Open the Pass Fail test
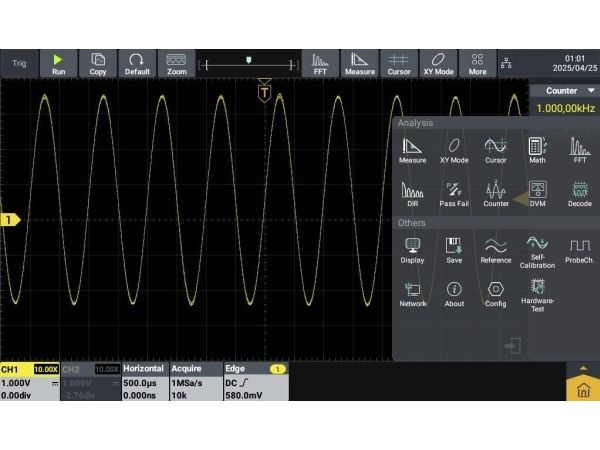 (454, 194)
